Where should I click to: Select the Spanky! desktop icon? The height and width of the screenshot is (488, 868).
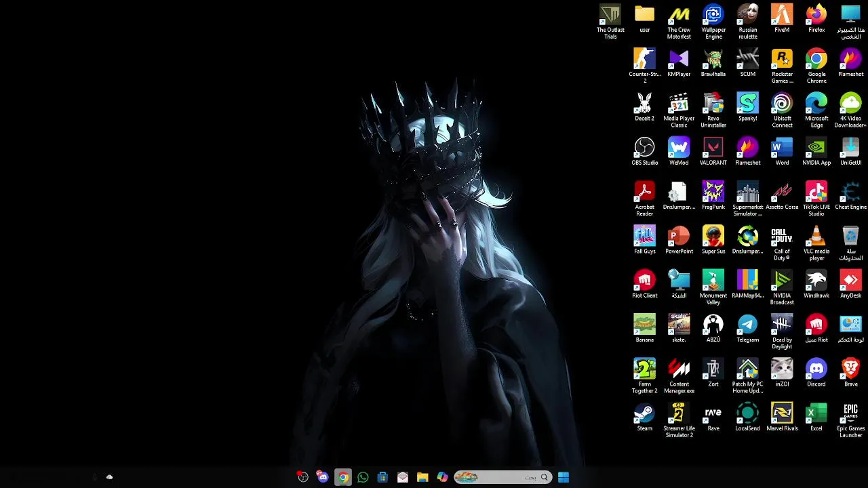(x=747, y=107)
